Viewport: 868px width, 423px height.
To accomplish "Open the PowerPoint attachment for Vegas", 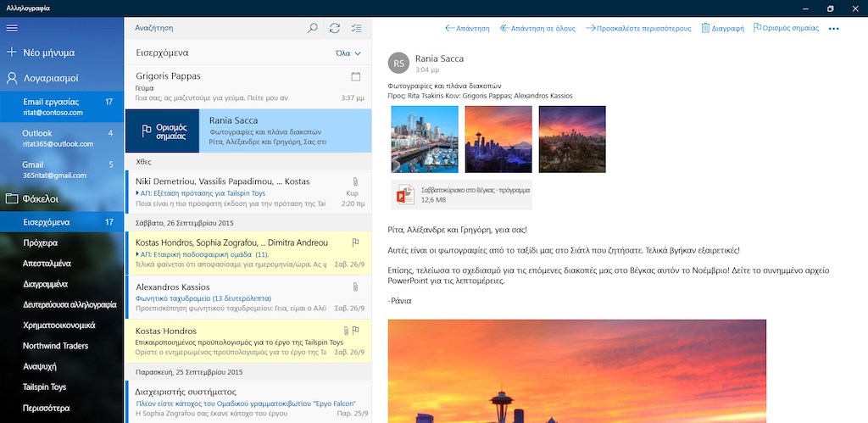I will (461, 195).
